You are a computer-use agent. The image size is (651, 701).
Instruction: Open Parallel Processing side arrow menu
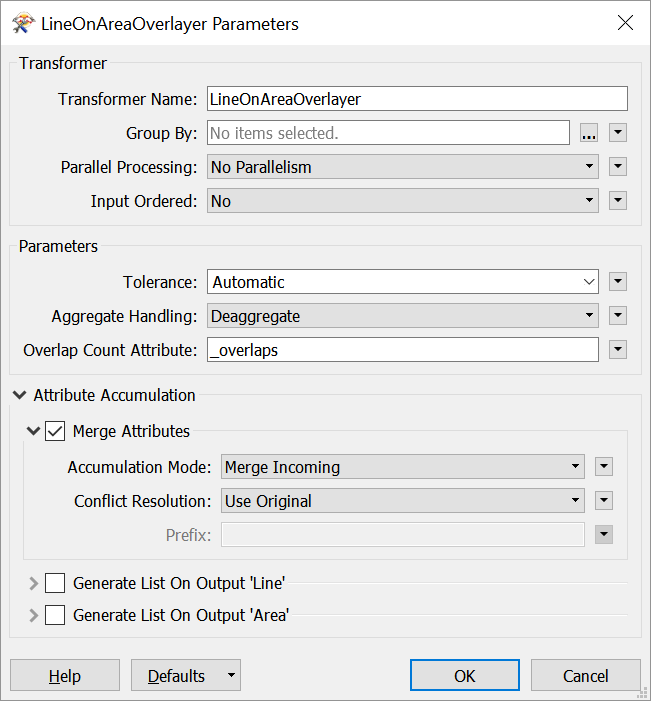(x=618, y=167)
